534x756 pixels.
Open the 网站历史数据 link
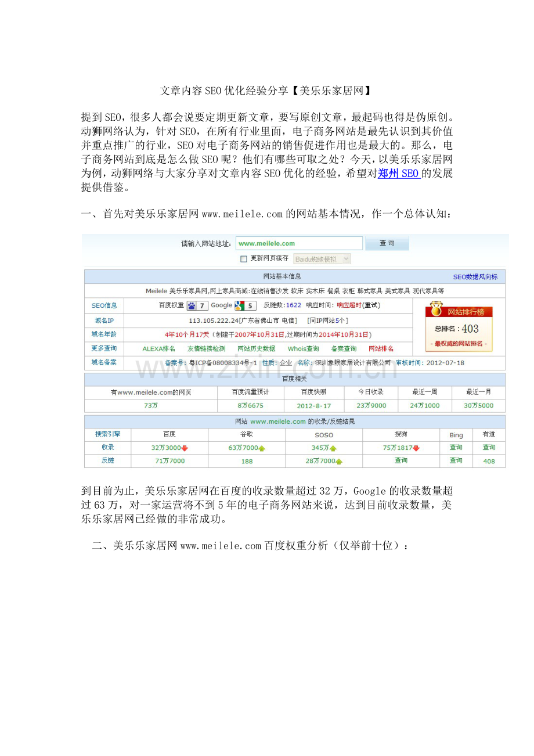(x=257, y=349)
